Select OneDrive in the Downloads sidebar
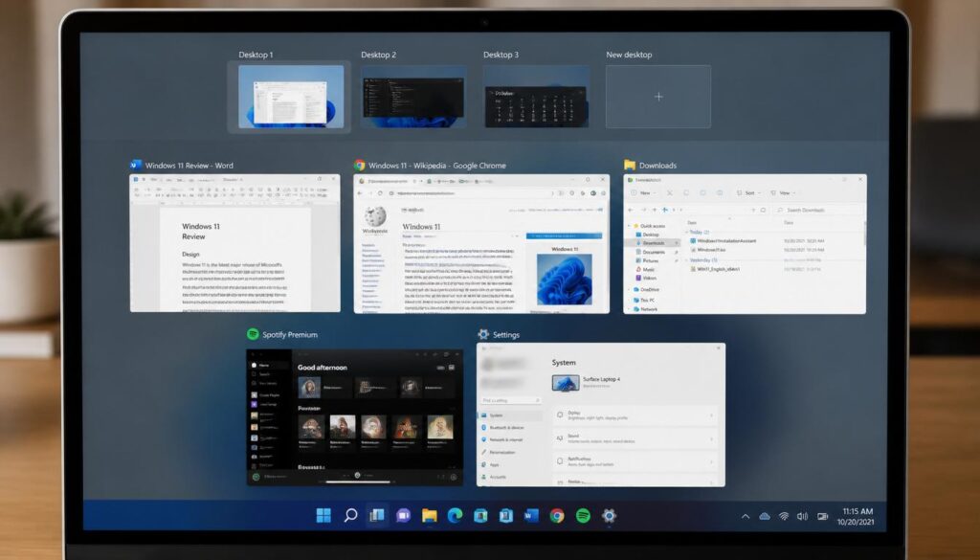This screenshot has width=980, height=560. (x=646, y=290)
